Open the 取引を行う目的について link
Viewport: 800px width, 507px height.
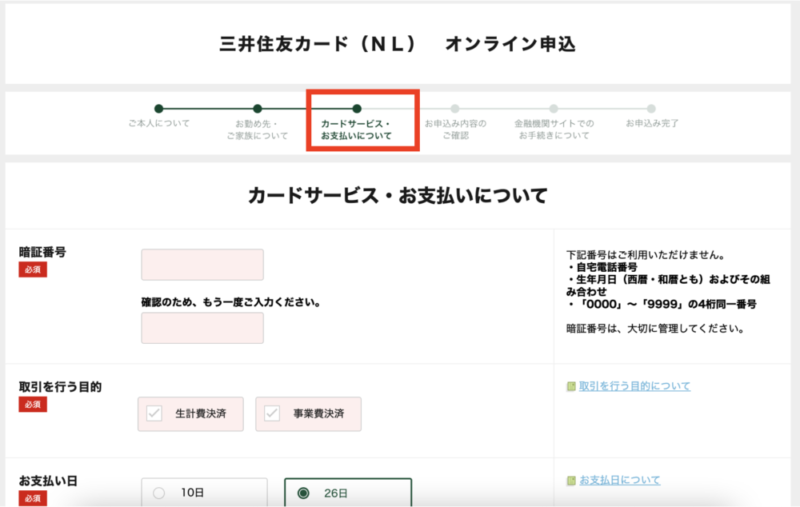(x=634, y=386)
